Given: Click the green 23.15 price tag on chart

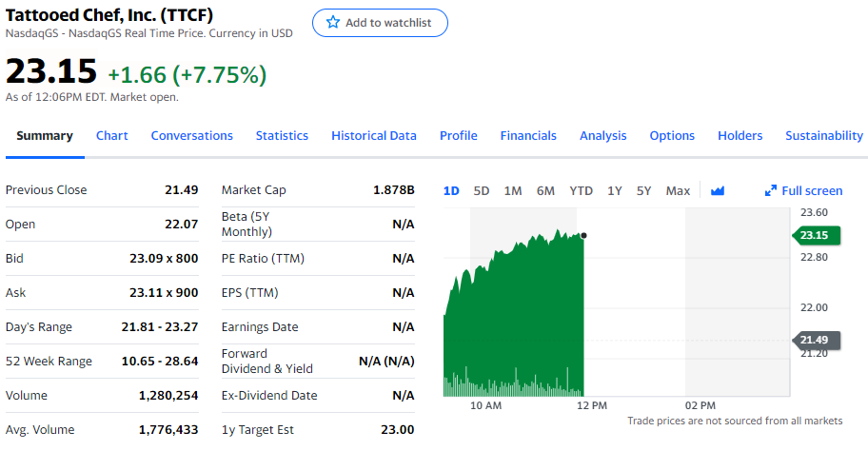Looking at the screenshot, I should pyautogui.click(x=817, y=235).
